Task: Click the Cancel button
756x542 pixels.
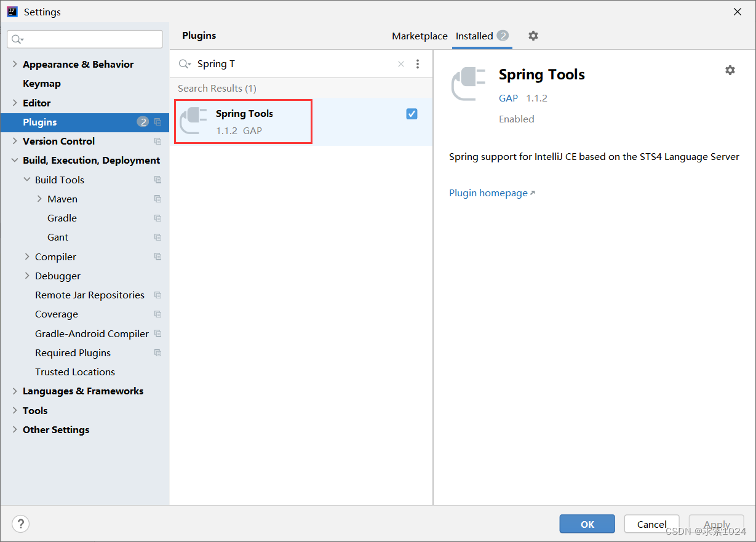Action: pos(652,524)
